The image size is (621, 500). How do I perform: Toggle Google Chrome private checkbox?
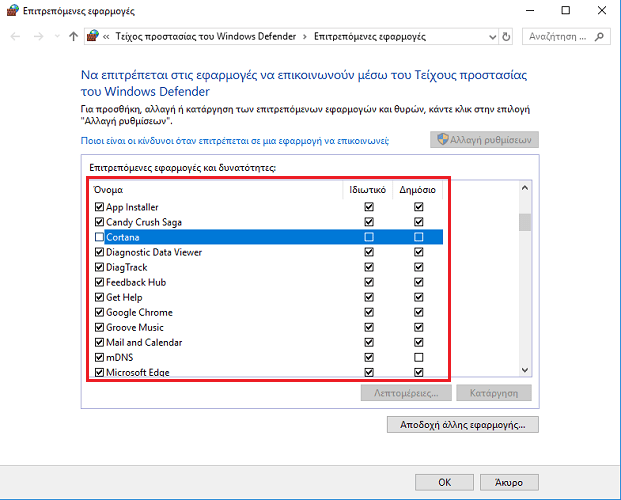point(369,312)
